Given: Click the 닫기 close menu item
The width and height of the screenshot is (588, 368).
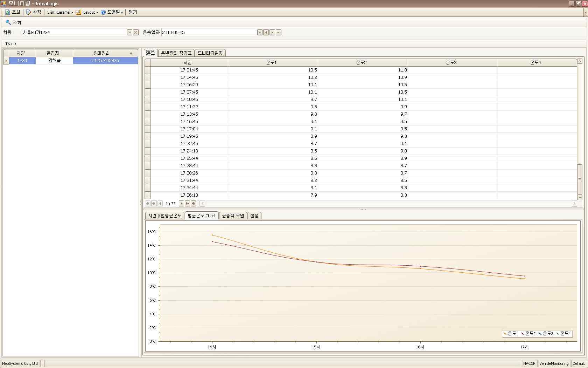Looking at the screenshot, I should pyautogui.click(x=133, y=12).
